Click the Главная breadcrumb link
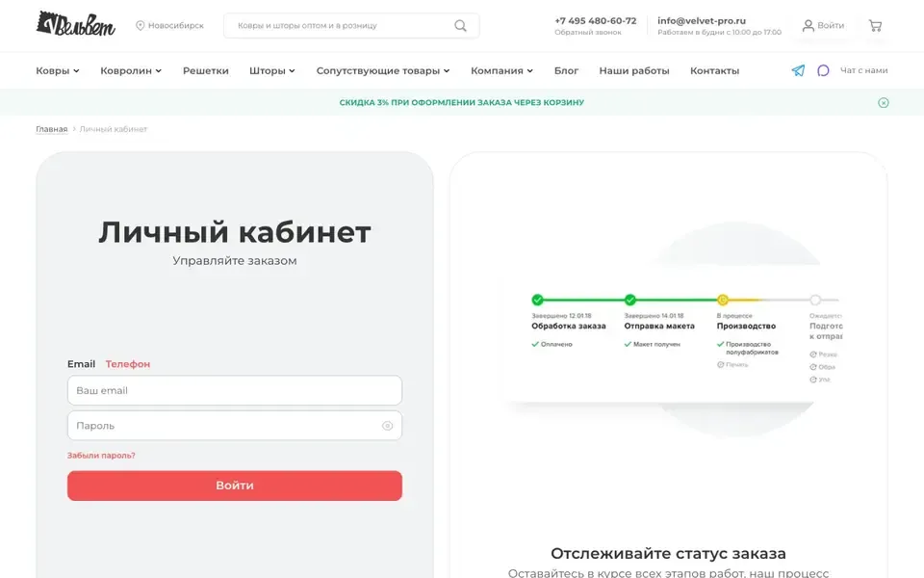The width and height of the screenshot is (924, 578). pos(52,129)
